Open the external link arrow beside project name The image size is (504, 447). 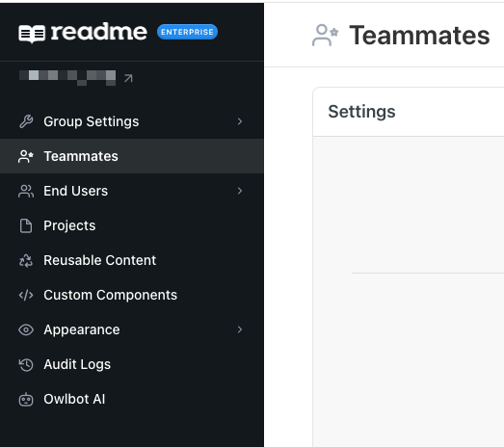click(x=128, y=78)
